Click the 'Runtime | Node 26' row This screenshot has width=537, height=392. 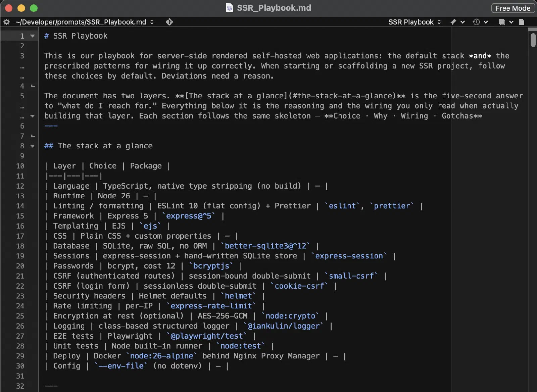tap(100, 196)
